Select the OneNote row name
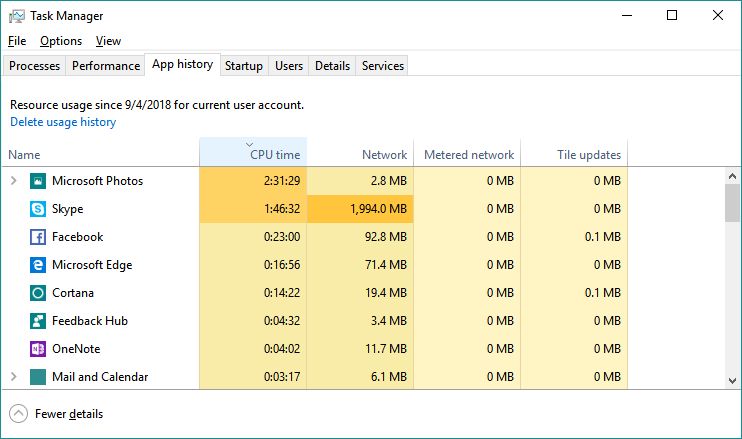Viewport: 742px width, 439px height. tap(76, 349)
